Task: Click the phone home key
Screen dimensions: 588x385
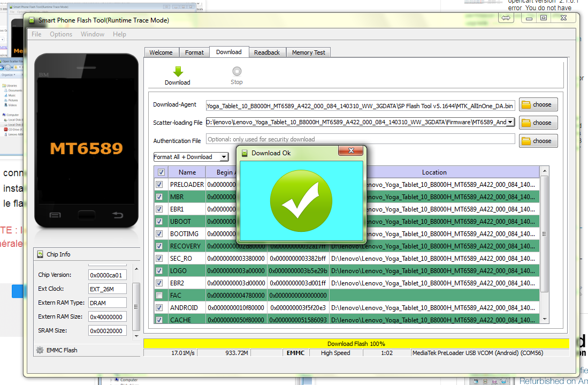Action: coord(86,215)
